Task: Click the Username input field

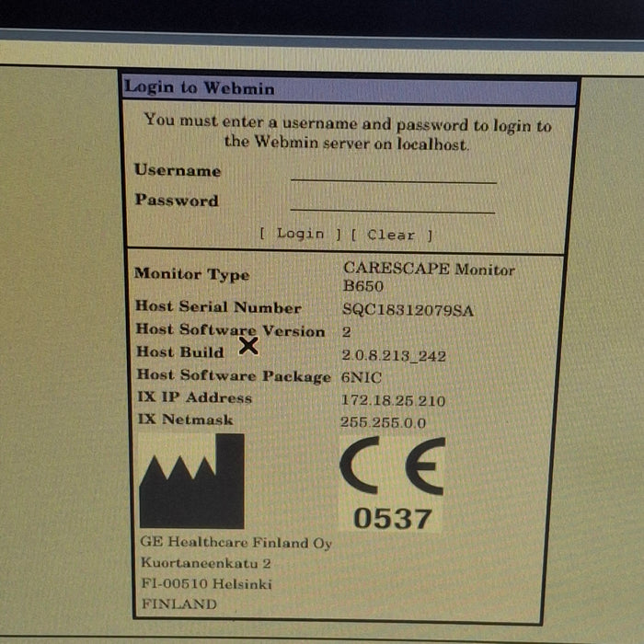Action: [x=394, y=173]
